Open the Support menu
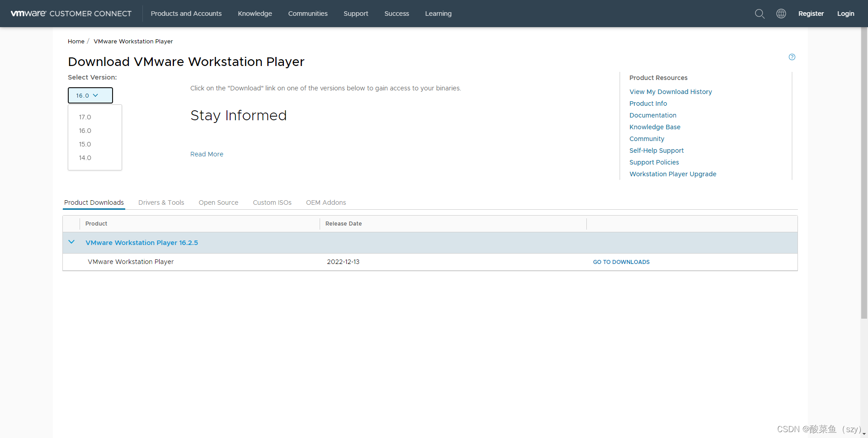Screen dimensions: 868x438 coord(356,14)
